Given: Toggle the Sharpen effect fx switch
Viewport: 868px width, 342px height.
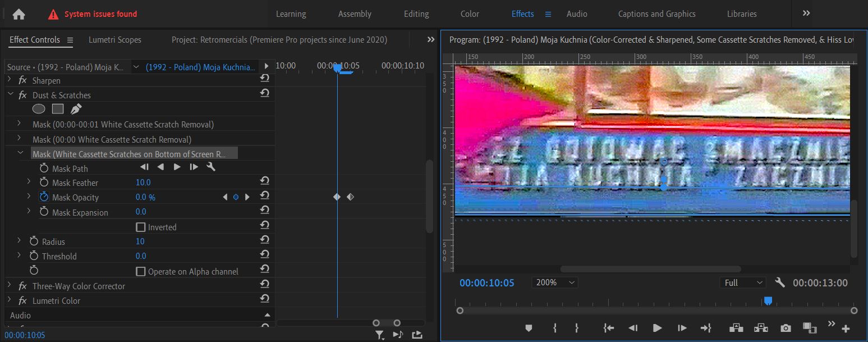Looking at the screenshot, I should [22, 80].
